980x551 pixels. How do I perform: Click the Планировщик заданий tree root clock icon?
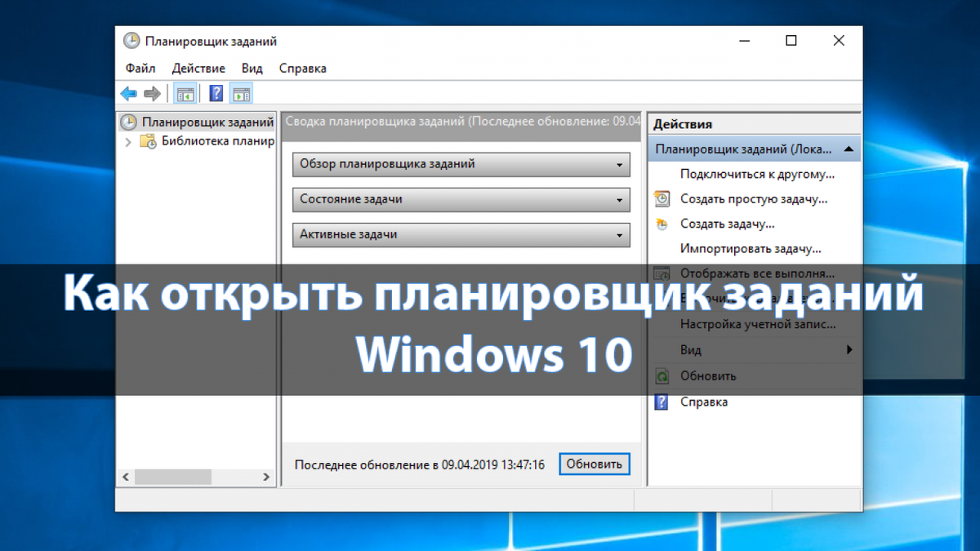[129, 122]
